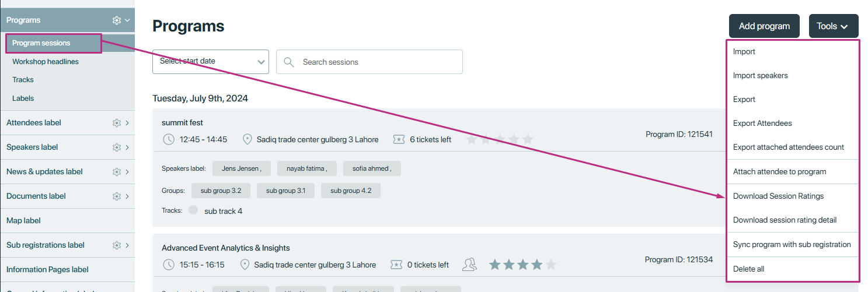
Task: Open Workshop headlines in the sidebar
Action: click(46, 62)
